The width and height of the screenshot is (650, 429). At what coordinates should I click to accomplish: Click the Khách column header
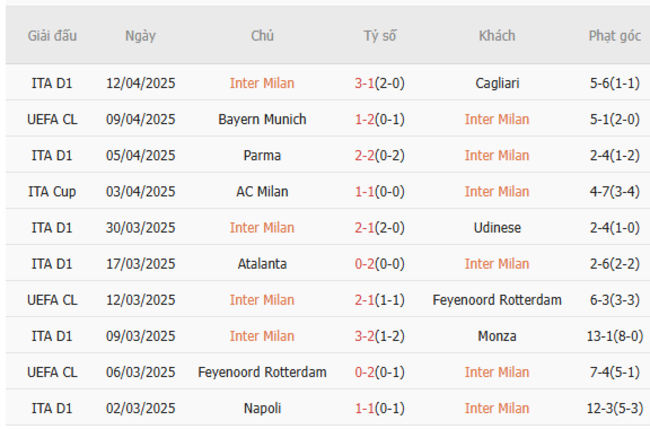pos(497,36)
